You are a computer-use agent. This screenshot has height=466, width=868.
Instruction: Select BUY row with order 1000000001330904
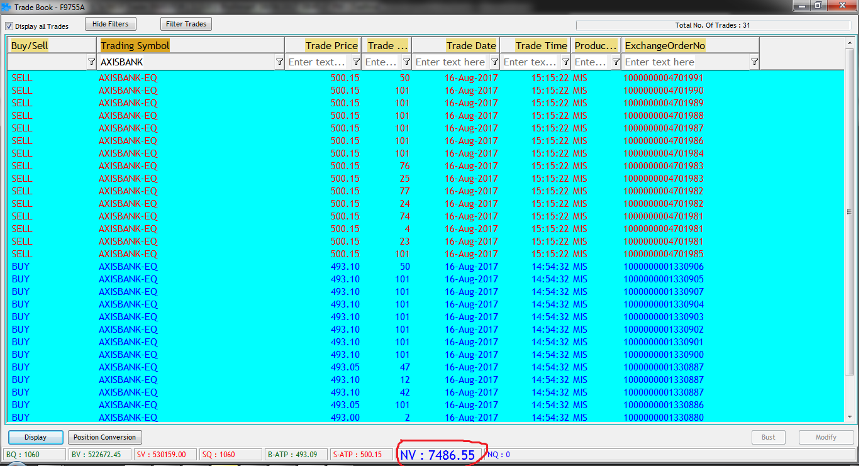click(425, 304)
